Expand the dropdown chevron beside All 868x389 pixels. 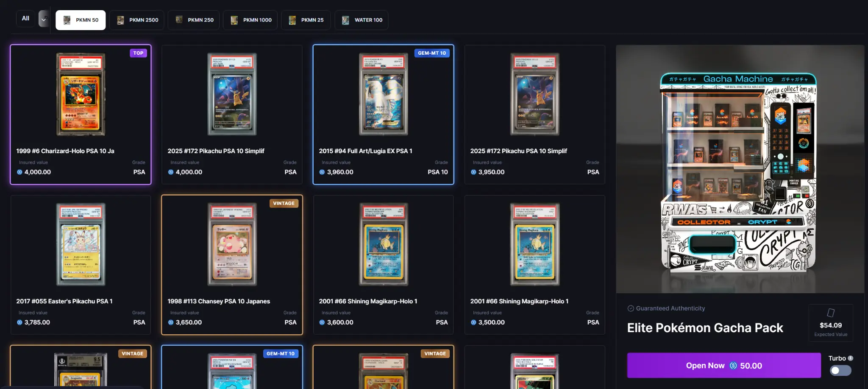(44, 19)
